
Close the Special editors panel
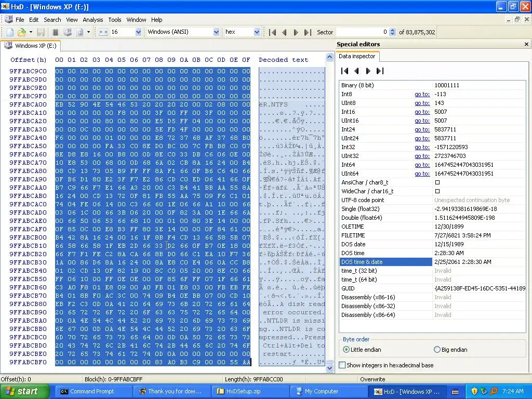click(x=526, y=44)
